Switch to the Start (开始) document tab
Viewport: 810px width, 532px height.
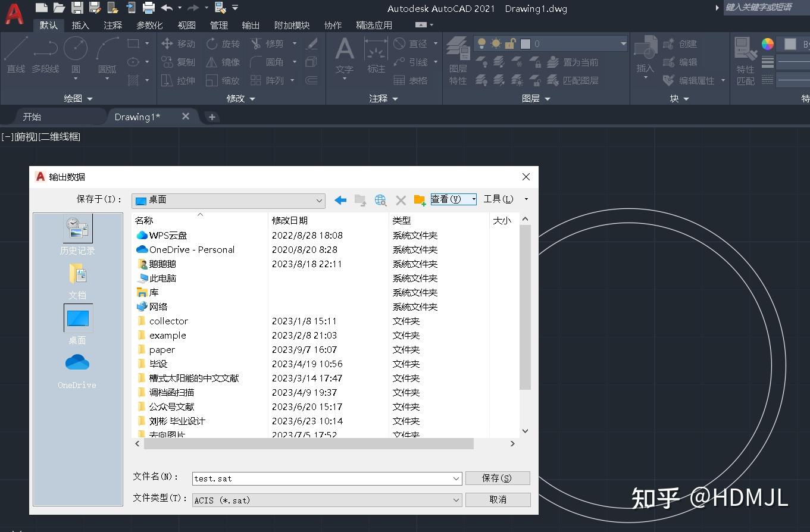(x=32, y=117)
